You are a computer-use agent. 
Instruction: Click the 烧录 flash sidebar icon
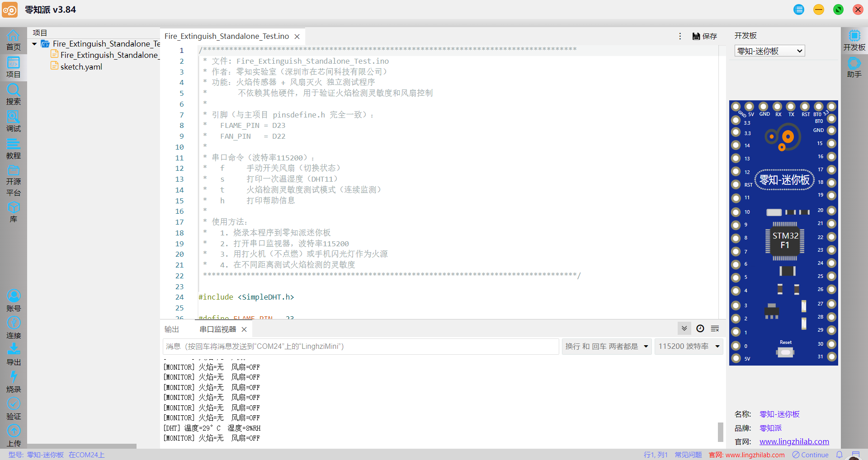(14, 382)
